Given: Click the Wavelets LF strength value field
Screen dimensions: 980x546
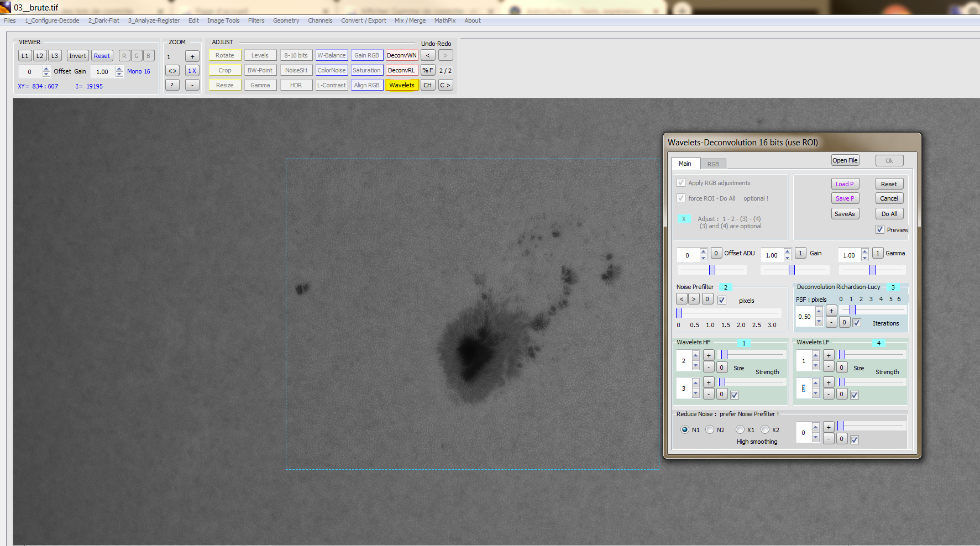Looking at the screenshot, I should click(x=804, y=389).
